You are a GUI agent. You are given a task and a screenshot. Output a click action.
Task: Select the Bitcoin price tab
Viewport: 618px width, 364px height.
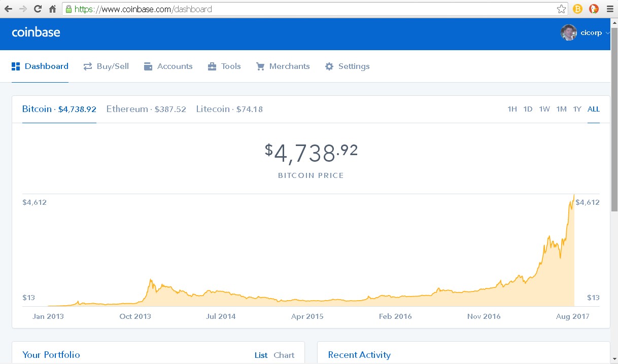coord(59,109)
